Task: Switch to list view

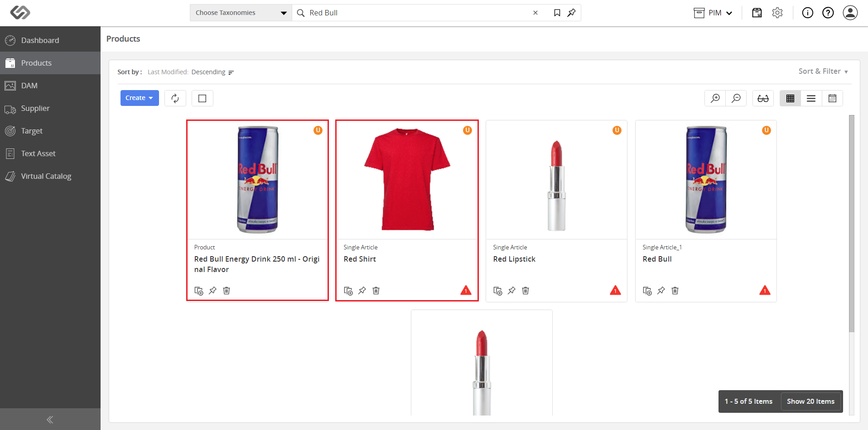Action: pos(811,98)
